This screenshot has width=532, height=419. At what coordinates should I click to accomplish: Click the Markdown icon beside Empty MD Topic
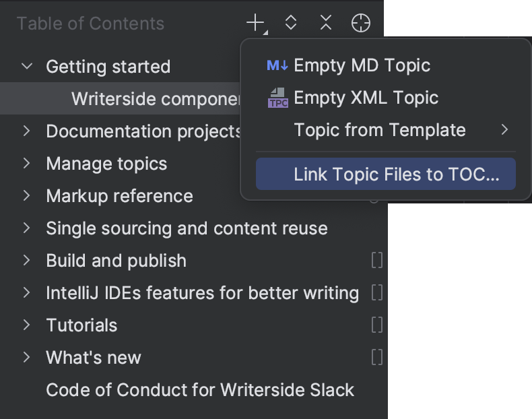click(x=277, y=66)
